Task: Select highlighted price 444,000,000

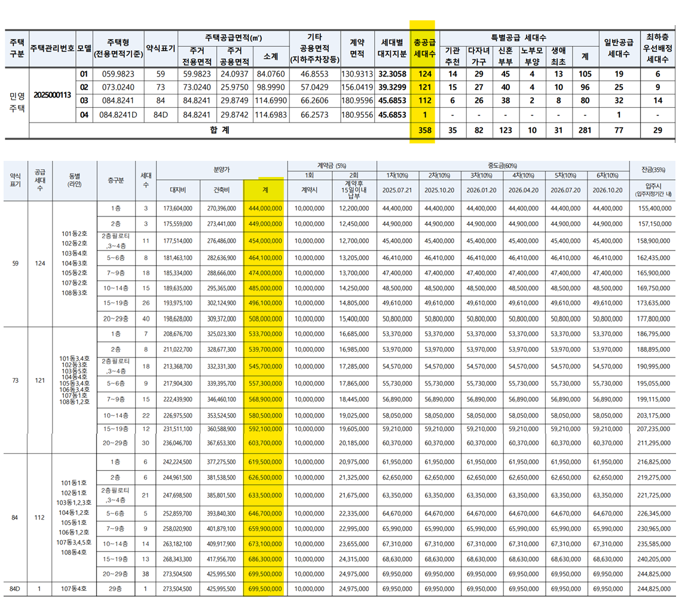Action: pyautogui.click(x=265, y=209)
